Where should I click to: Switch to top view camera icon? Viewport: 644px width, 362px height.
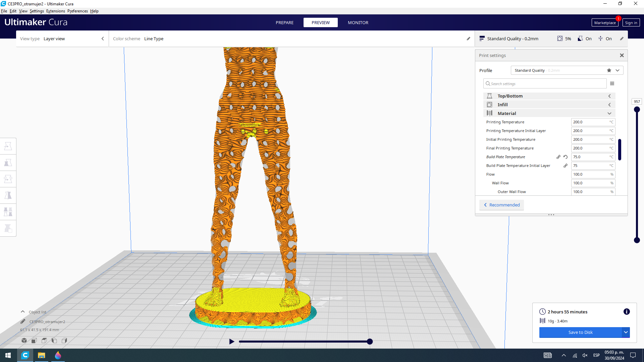(x=44, y=341)
